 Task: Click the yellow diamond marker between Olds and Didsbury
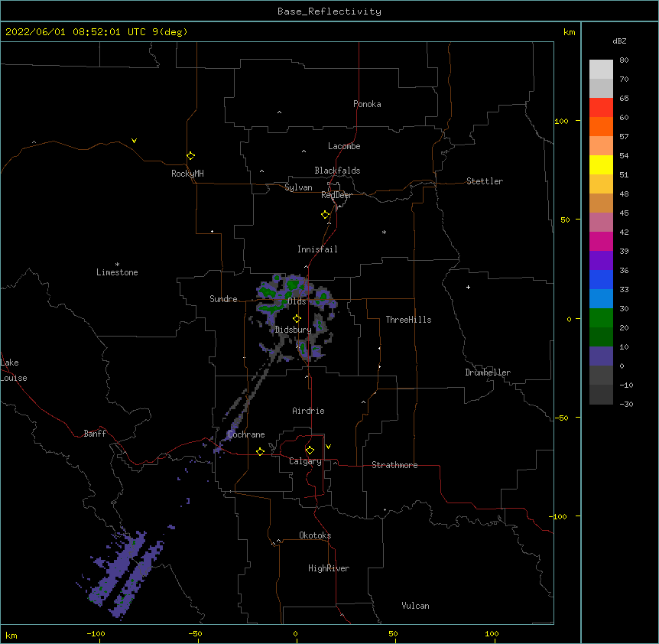pos(297,318)
